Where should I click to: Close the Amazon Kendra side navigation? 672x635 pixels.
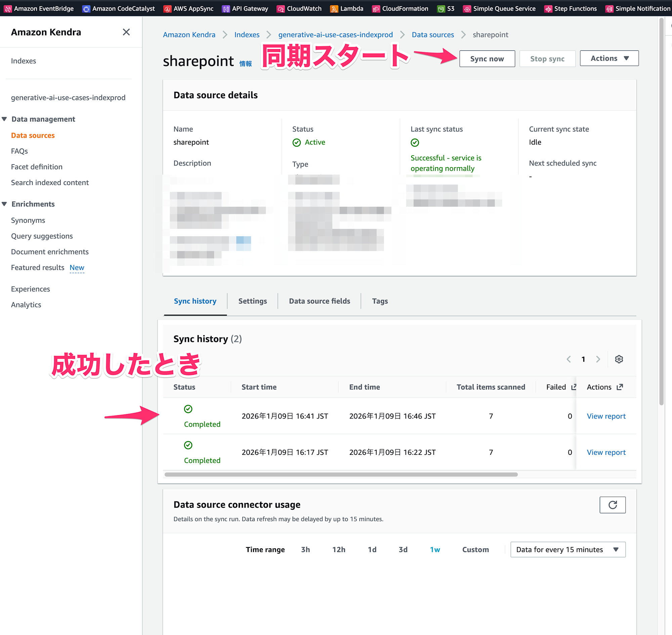click(126, 32)
